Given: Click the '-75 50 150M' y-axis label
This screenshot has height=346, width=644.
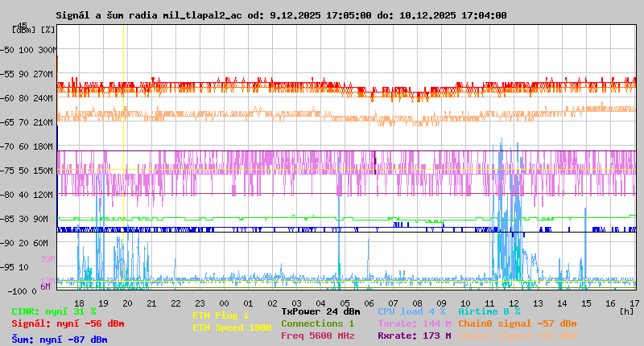Looking at the screenshot, I should click(27, 171).
